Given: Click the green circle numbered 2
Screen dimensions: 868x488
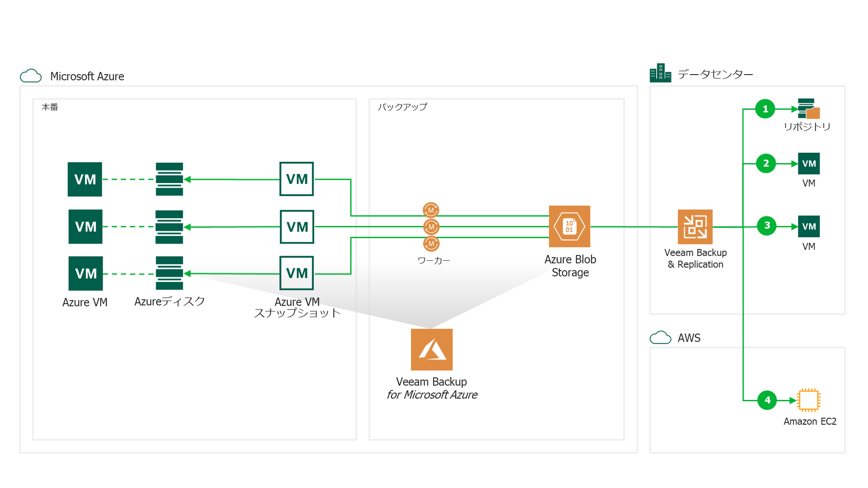Looking at the screenshot, I should (x=766, y=164).
